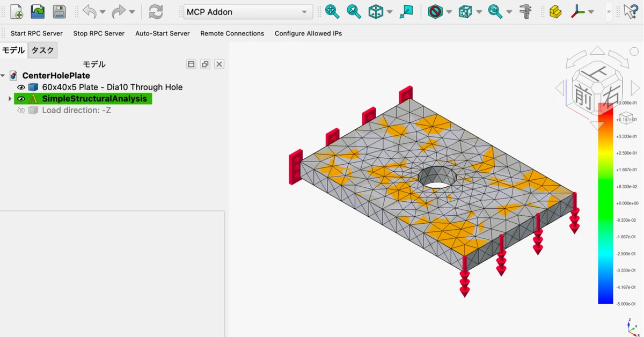
Task: Click the CenterHolePlate document icon
Action: point(13,76)
